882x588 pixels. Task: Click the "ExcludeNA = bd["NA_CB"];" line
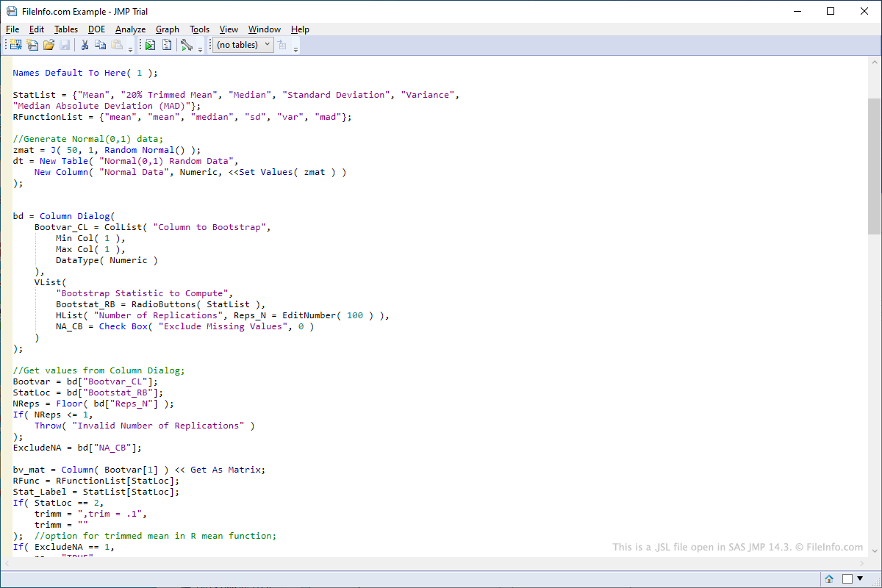[77, 448]
